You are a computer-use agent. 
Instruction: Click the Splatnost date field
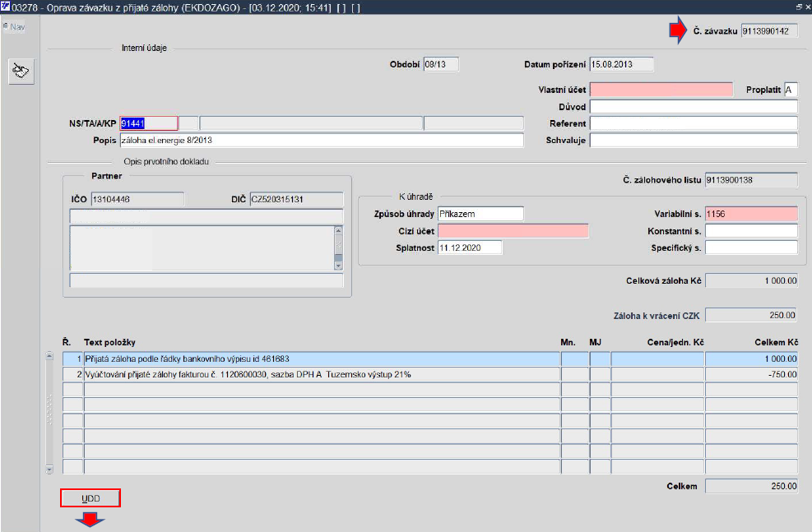click(470, 247)
